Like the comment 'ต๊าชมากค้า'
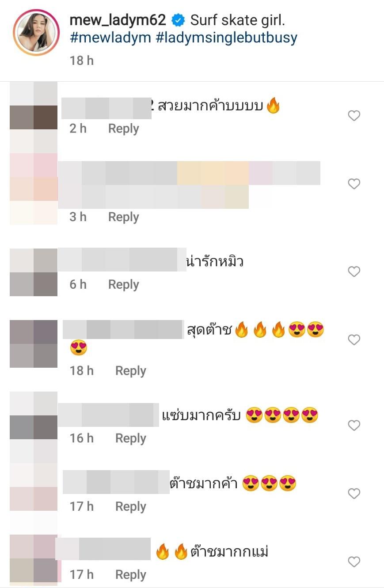 (354, 494)
